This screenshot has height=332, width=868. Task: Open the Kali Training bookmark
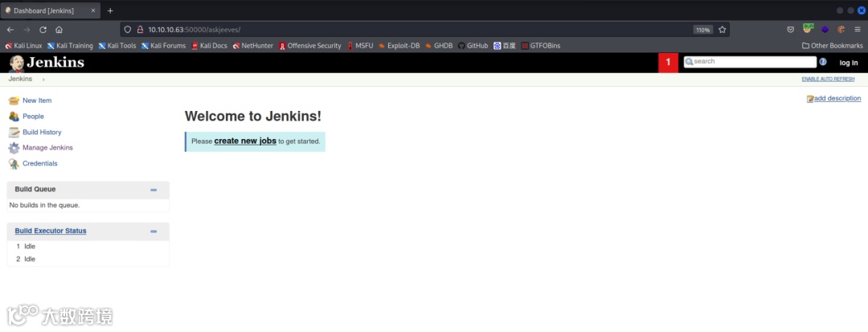tap(70, 46)
